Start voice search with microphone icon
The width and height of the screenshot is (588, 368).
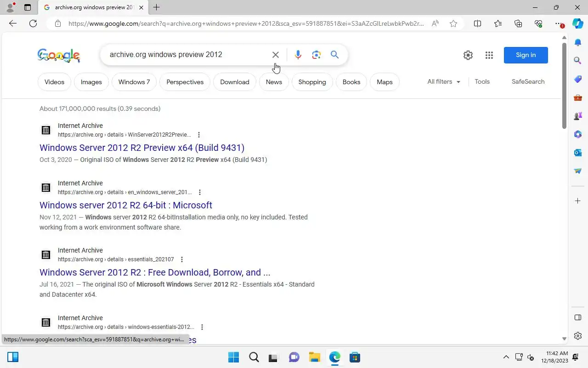click(x=298, y=55)
